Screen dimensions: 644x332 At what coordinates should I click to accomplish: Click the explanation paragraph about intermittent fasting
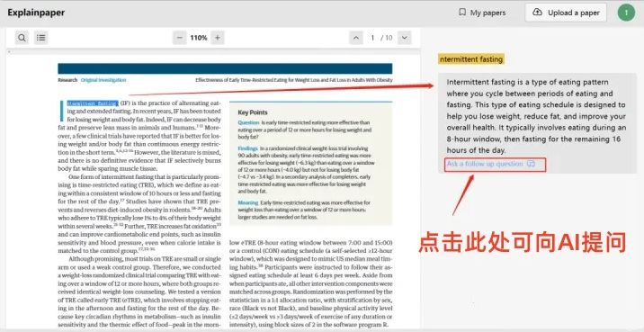(536, 116)
